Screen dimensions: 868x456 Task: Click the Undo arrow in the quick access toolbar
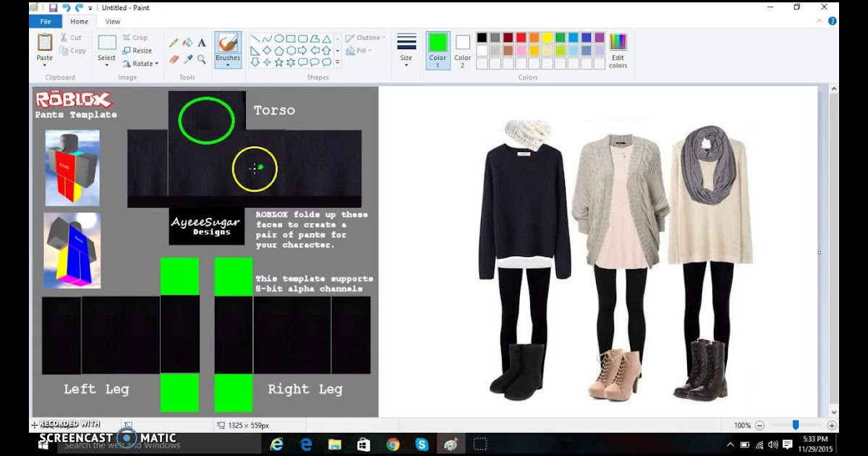pos(67,7)
